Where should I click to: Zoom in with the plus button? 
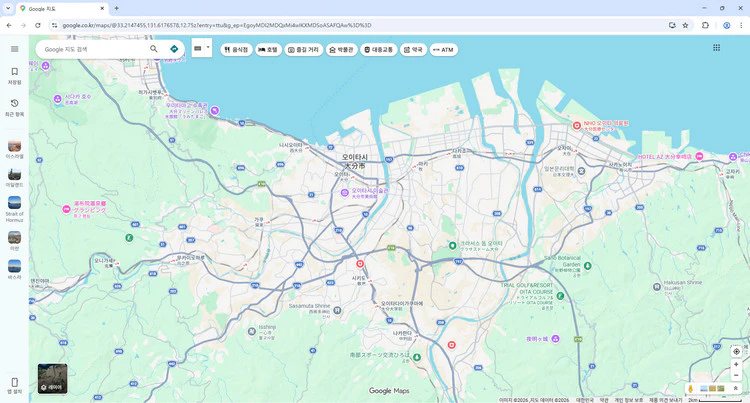(x=736, y=365)
